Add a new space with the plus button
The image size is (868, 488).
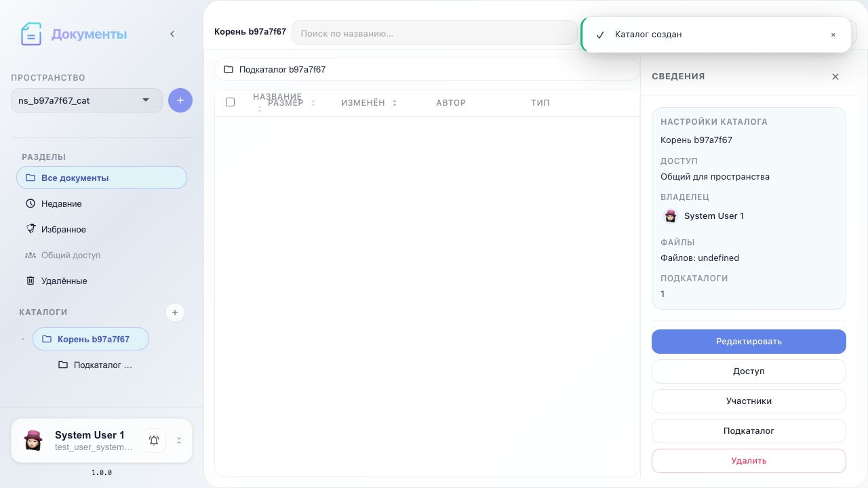click(x=180, y=100)
